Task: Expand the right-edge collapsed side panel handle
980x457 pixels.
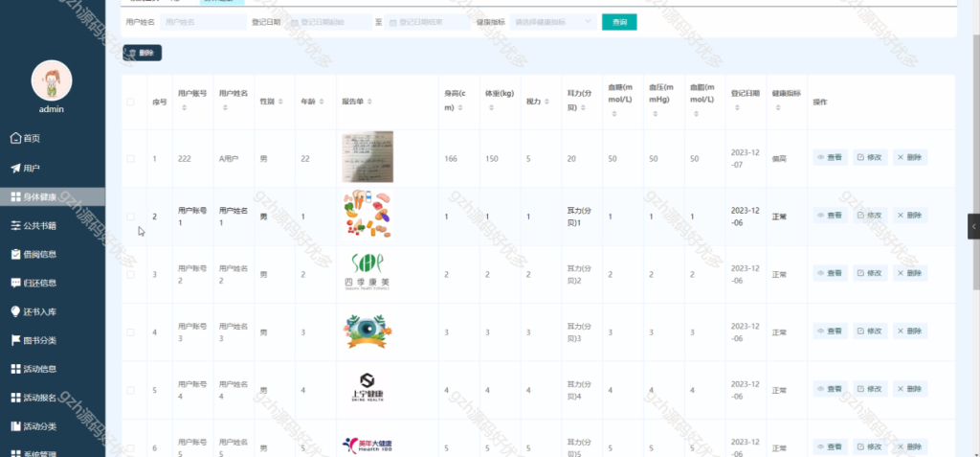Action: [x=973, y=226]
